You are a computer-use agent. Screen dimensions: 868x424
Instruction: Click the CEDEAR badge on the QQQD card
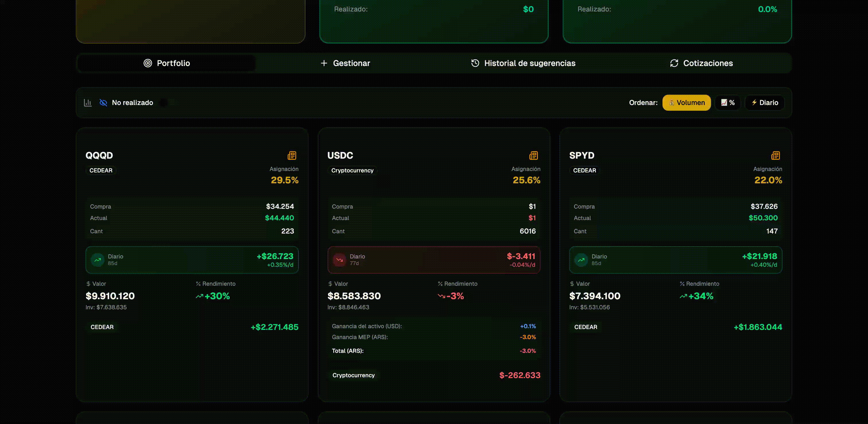(101, 170)
